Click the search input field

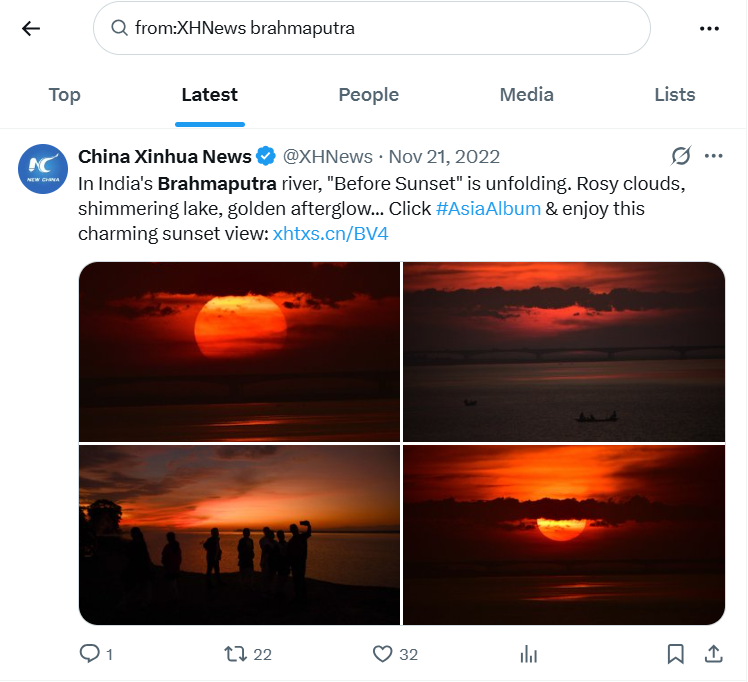tap(390, 28)
